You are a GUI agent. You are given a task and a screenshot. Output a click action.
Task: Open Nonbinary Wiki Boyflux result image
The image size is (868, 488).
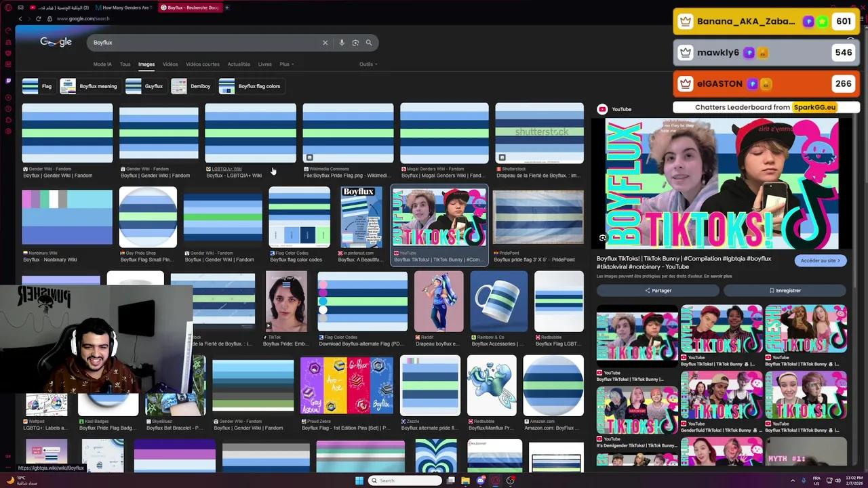67,217
